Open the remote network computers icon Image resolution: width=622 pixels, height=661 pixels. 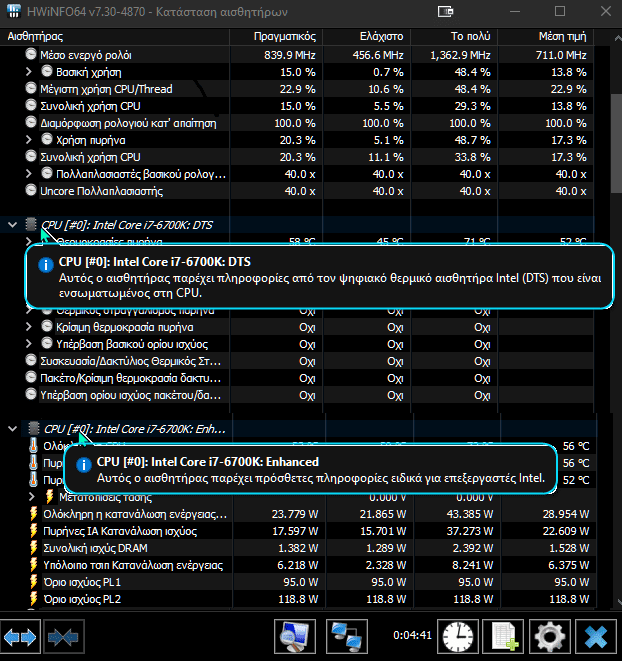tap(347, 636)
